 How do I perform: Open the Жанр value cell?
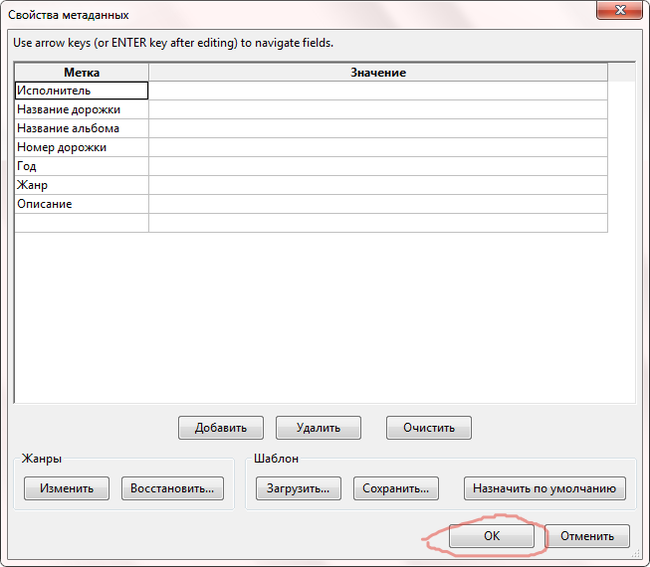point(378,186)
